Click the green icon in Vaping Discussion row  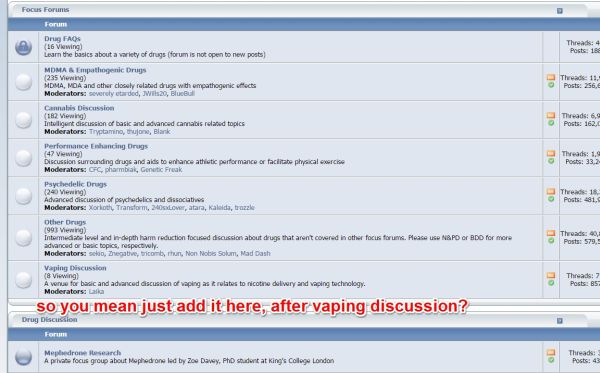click(x=551, y=283)
